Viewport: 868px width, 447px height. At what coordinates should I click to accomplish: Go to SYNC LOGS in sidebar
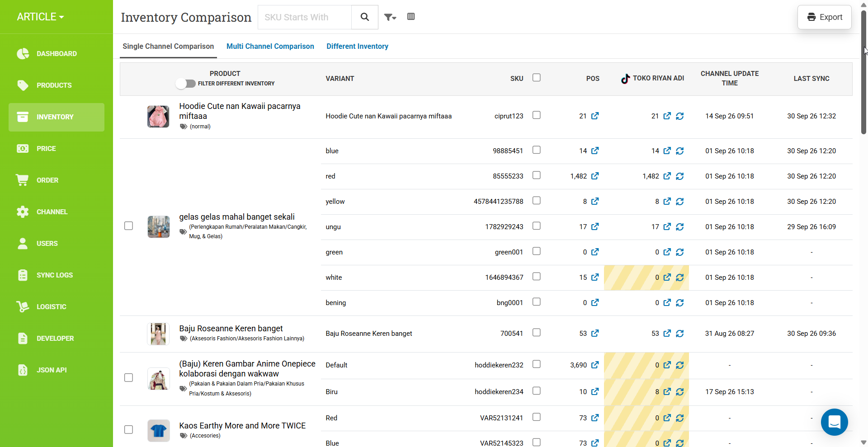(x=54, y=275)
